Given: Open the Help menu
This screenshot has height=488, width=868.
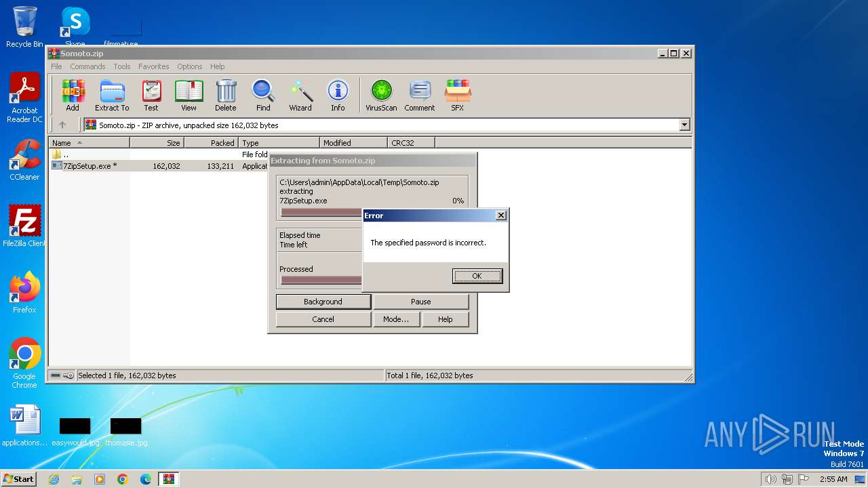Looking at the screenshot, I should pos(217,66).
